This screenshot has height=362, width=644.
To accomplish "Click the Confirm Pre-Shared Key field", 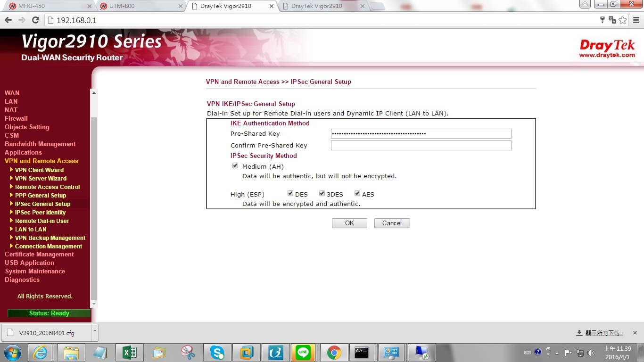I will coord(421,145).
